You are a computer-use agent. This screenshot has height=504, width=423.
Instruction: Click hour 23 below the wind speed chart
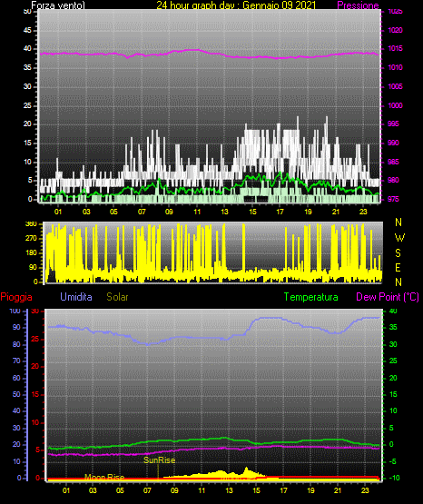click(x=363, y=212)
